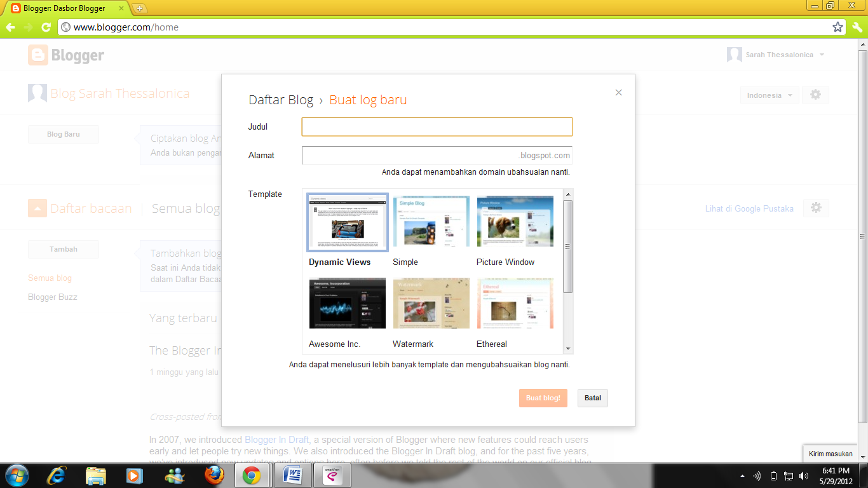Open Lihat di Google Pustaka link
This screenshot has height=488, width=868.
click(x=749, y=208)
